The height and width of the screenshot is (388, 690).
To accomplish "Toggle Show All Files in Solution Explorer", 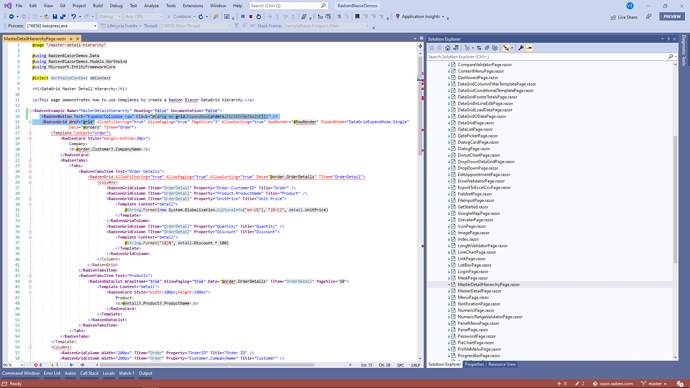I will coord(495,48).
